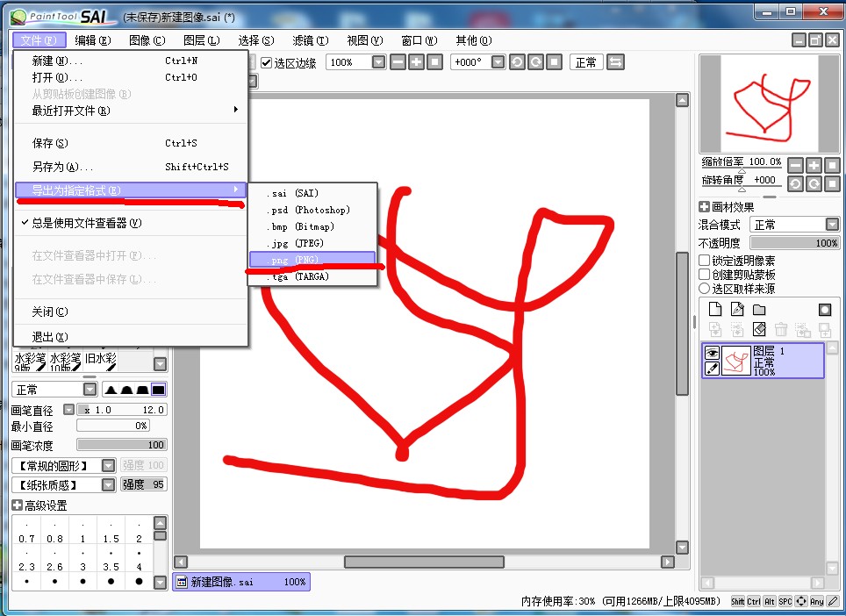Adjust the 画笔直径 size slider
The width and height of the screenshot is (846, 616).
click(122, 410)
